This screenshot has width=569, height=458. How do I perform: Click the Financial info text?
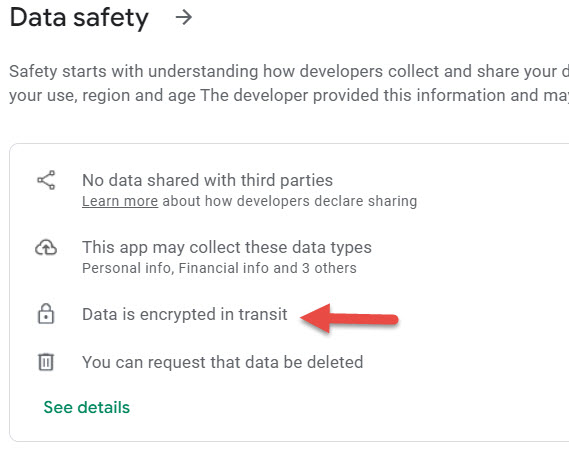click(224, 268)
